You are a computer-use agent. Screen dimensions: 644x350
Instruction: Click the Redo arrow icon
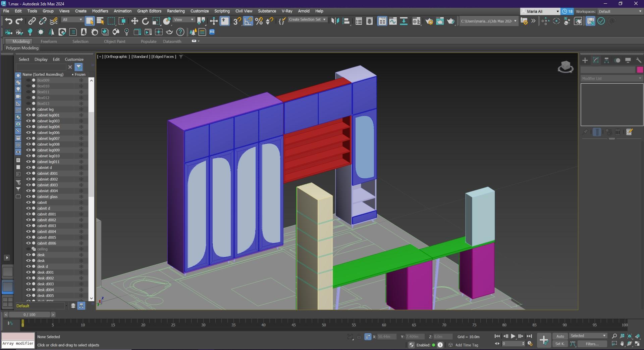(19, 21)
